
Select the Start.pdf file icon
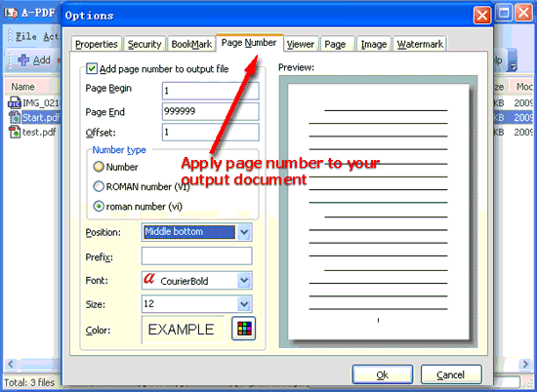pos(15,117)
